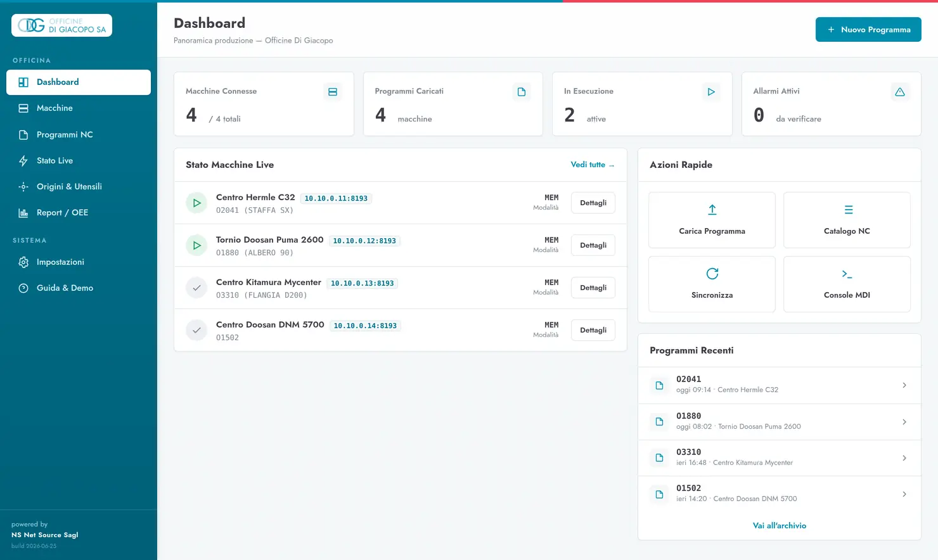The image size is (938, 560).
Task: Start Sincronizza refresh action
Action: 712,284
